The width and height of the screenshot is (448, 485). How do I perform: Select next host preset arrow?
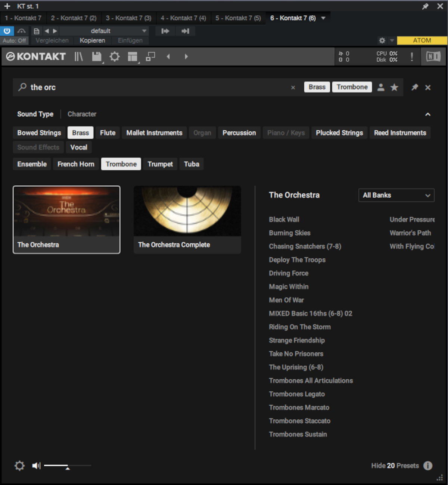(x=55, y=31)
